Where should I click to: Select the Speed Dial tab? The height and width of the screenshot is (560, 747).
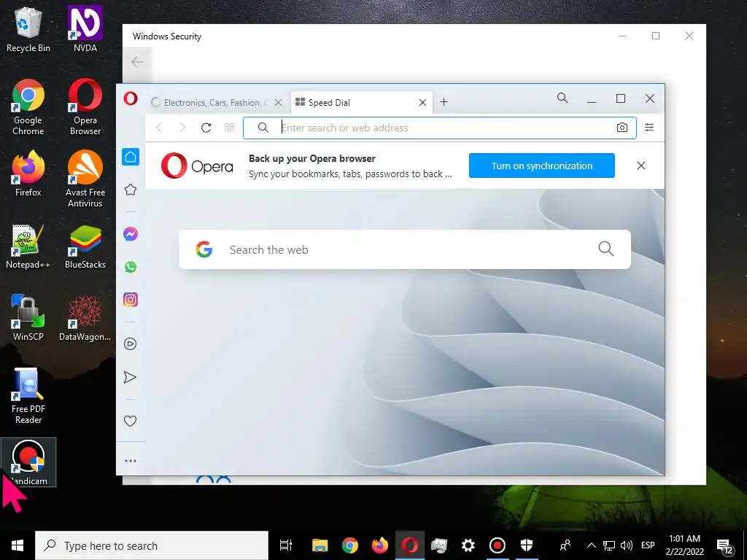tap(355, 102)
